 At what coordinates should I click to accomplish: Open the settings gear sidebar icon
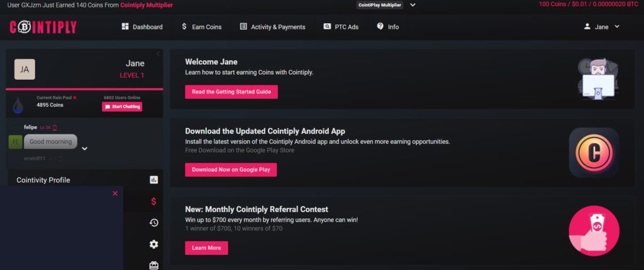[153, 244]
